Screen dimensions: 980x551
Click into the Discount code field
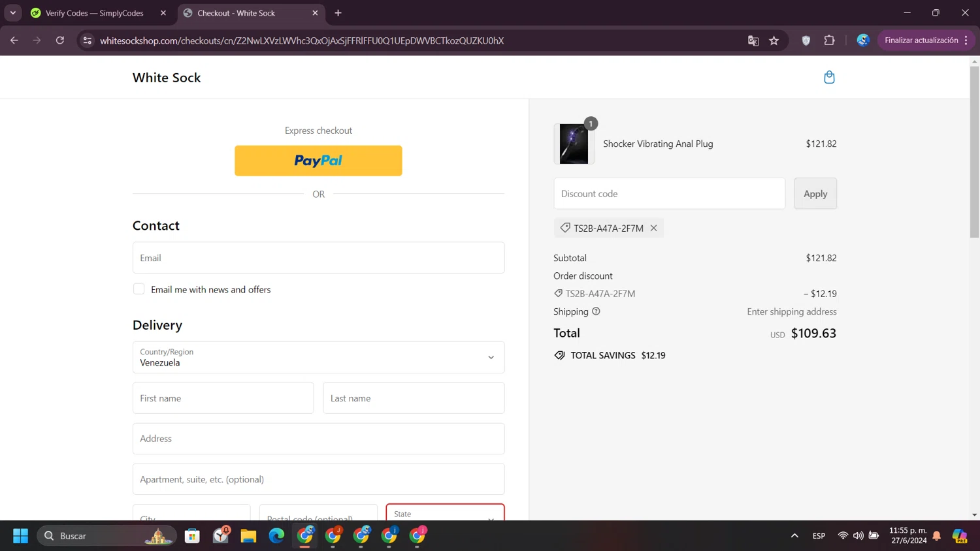pyautogui.click(x=670, y=194)
